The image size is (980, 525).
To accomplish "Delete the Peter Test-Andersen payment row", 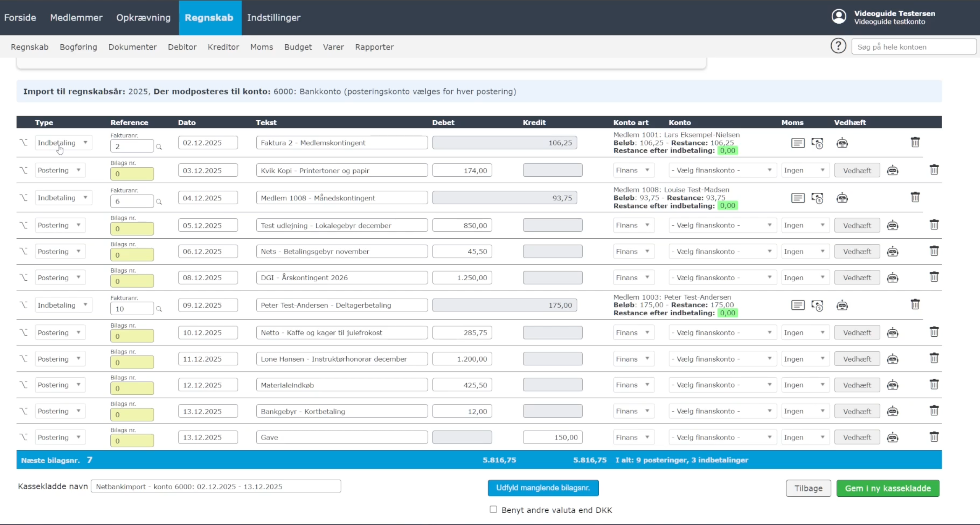I will (x=915, y=304).
